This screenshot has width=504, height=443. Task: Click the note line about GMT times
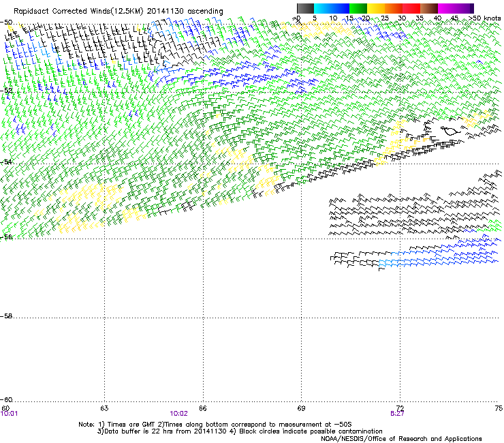[215, 425]
